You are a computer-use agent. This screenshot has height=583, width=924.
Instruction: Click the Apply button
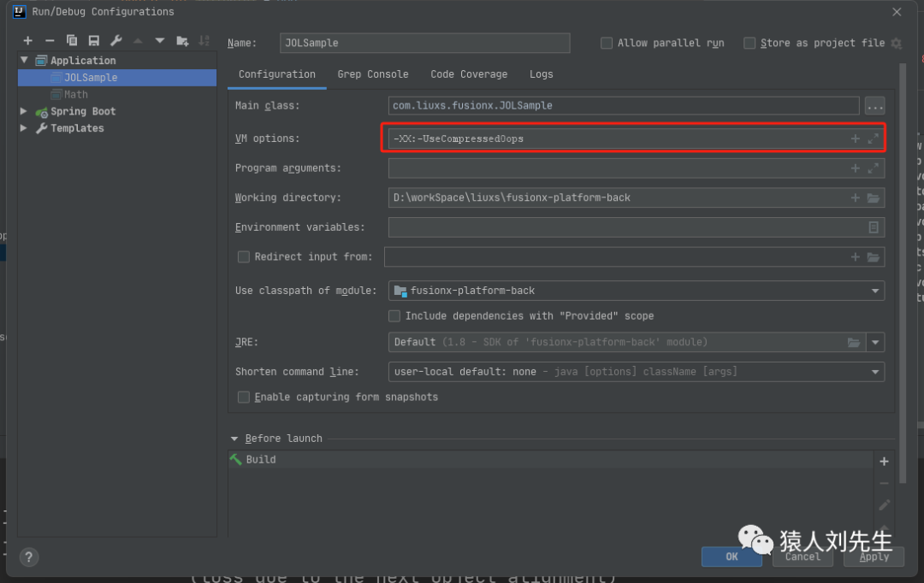tap(874, 556)
